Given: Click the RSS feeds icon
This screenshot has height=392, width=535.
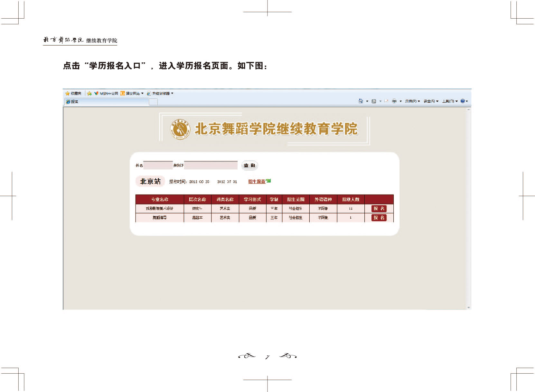Looking at the screenshot, I should coord(374,101).
